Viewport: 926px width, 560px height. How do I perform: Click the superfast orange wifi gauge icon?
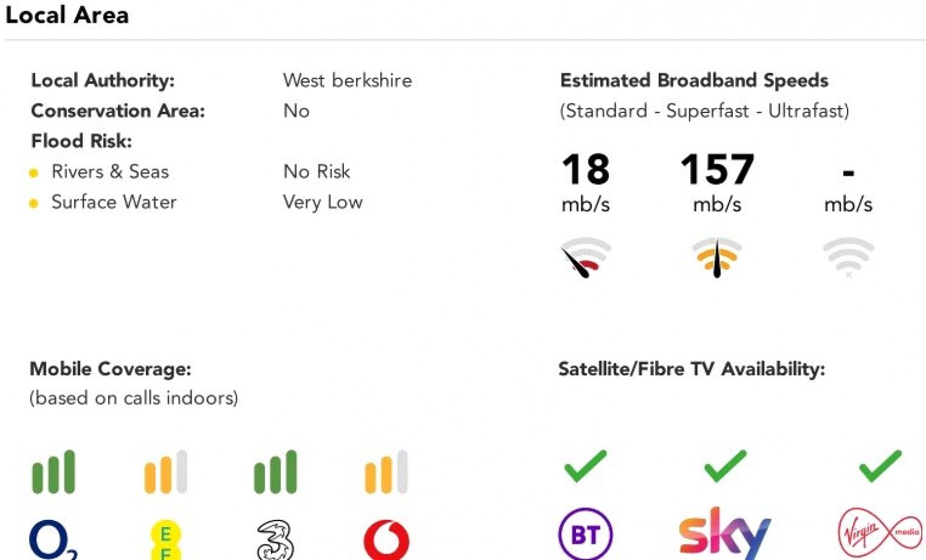[x=717, y=257]
